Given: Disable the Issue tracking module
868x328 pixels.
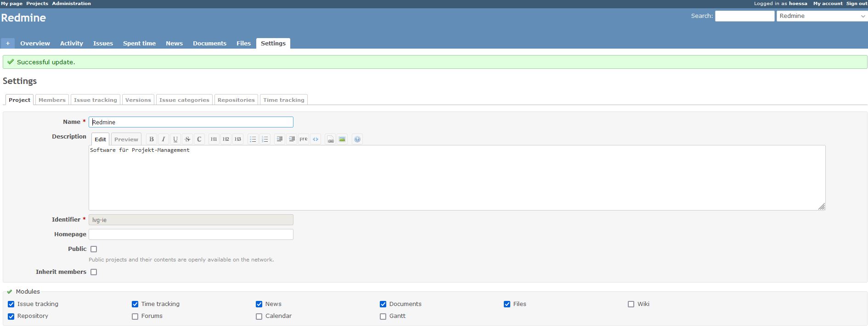Looking at the screenshot, I should click(11, 304).
